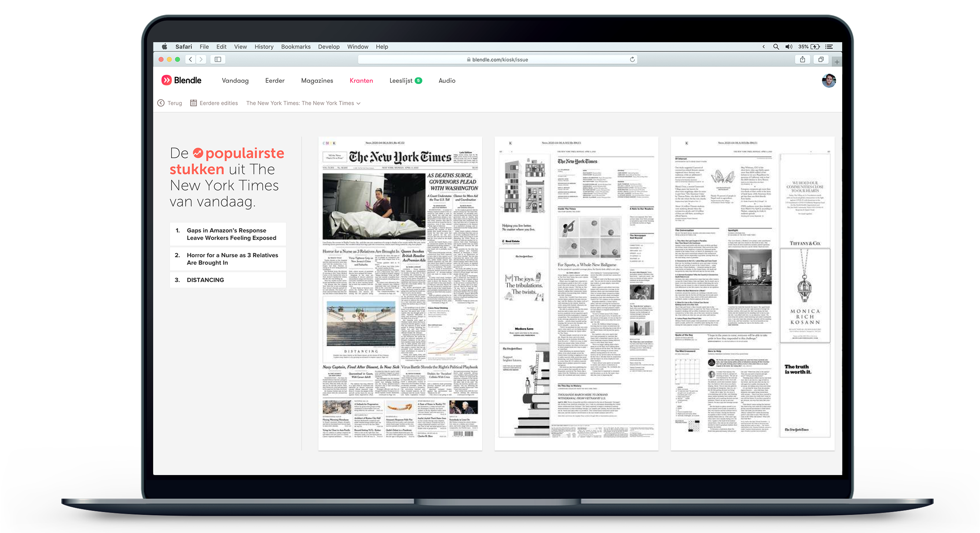Open Leeslijst with 5 items

click(405, 80)
